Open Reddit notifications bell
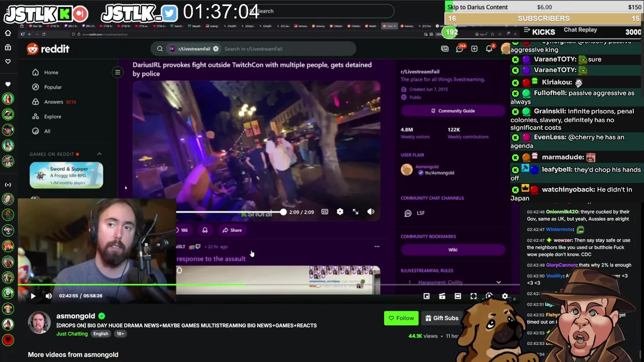This screenshot has width=644, height=362. [489, 49]
